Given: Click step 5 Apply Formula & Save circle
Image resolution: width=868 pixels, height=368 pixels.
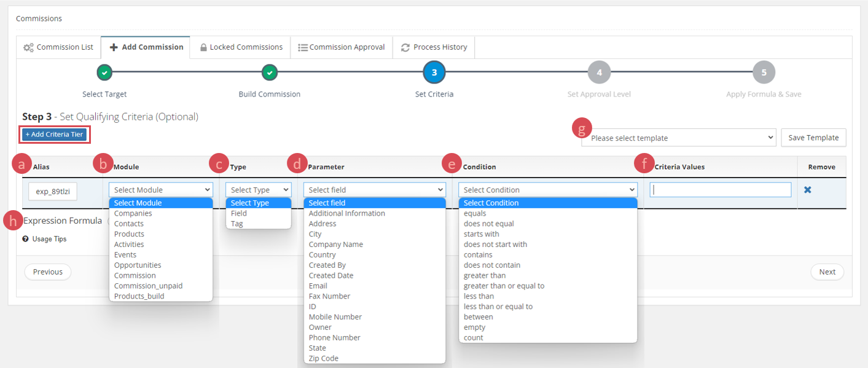Looking at the screenshot, I should pos(764,72).
